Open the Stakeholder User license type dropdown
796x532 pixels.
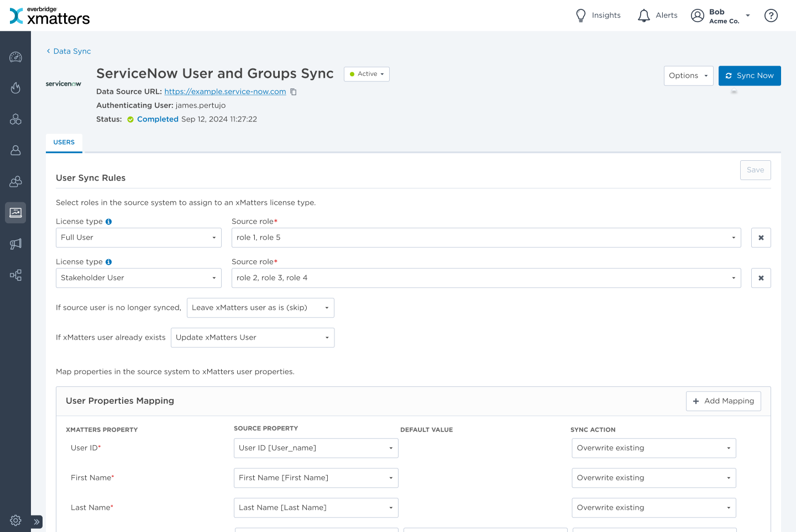coord(139,278)
